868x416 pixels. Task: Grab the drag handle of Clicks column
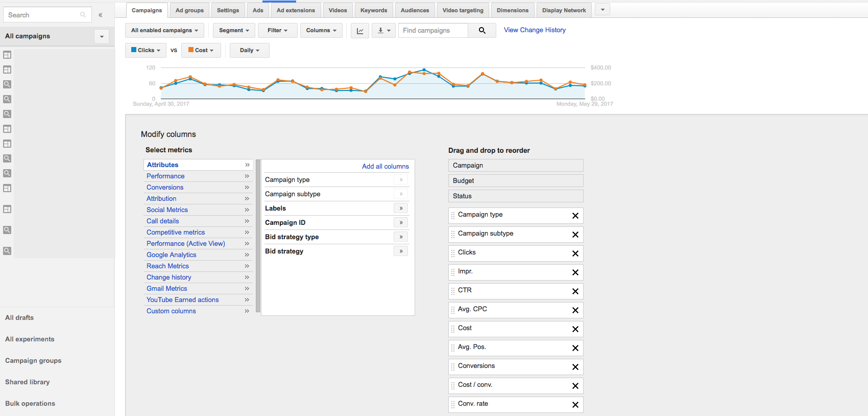[453, 253]
